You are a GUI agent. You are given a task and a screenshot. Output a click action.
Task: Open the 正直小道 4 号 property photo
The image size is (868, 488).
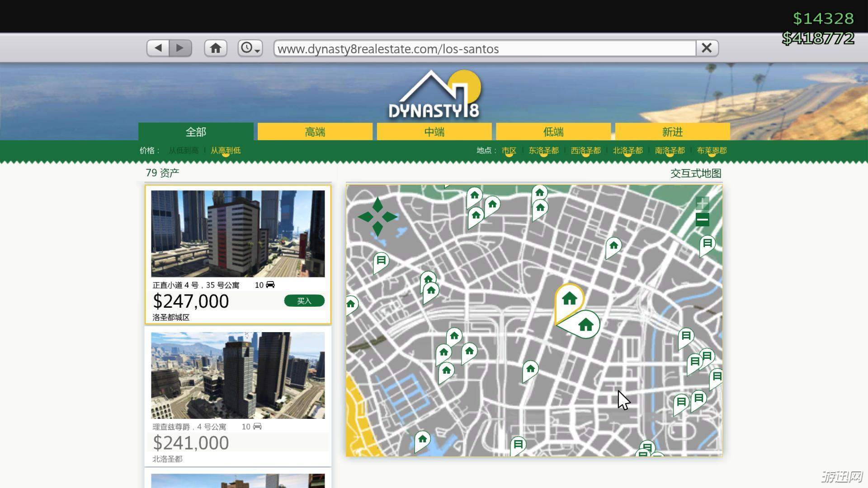[x=238, y=234]
